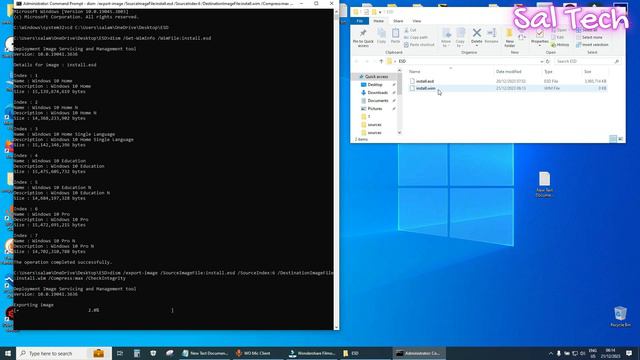Click the Forward arrow in File Explorer
This screenshot has height=360, width=640.
(x=367, y=61)
